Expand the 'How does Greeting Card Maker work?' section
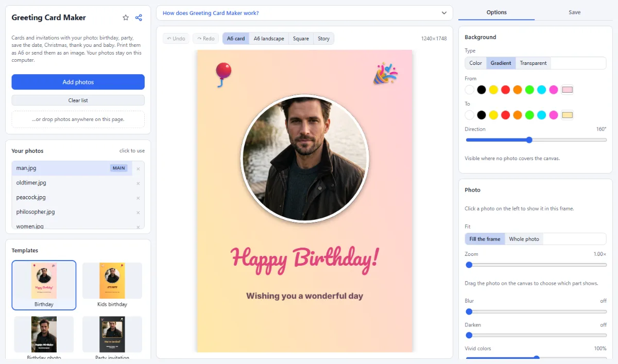 [x=304, y=13]
